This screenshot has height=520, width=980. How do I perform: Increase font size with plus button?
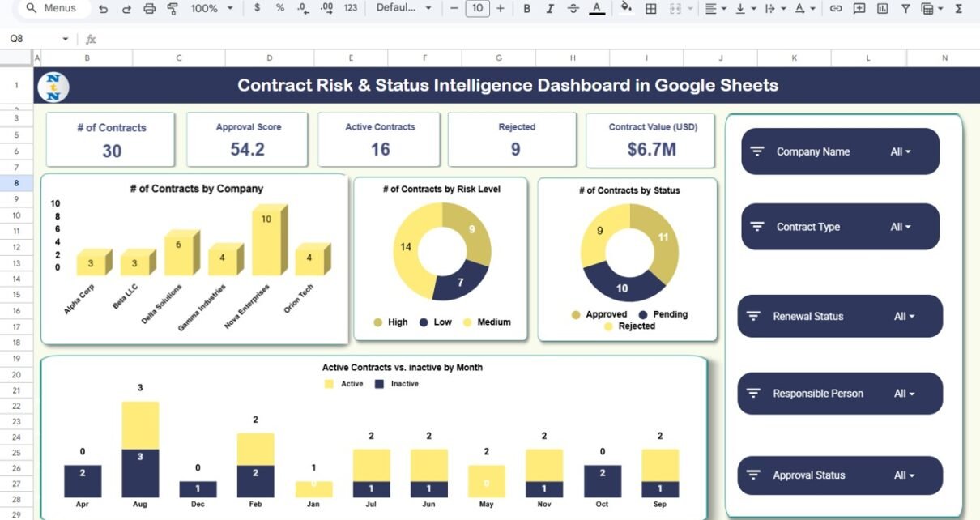tap(500, 9)
